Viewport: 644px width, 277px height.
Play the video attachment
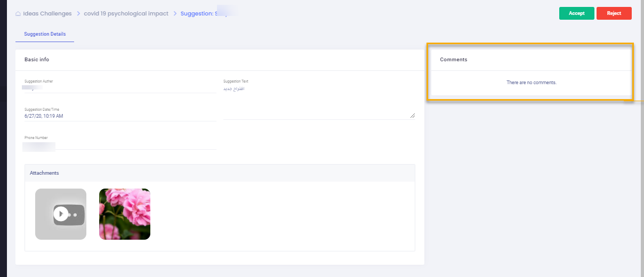pyautogui.click(x=61, y=214)
